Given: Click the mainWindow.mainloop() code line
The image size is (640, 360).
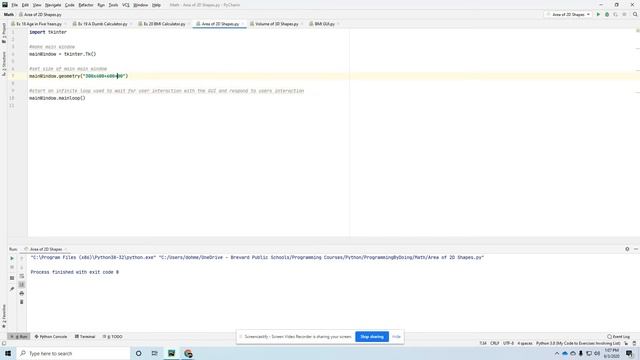Looking at the screenshot, I should click(x=57, y=98).
